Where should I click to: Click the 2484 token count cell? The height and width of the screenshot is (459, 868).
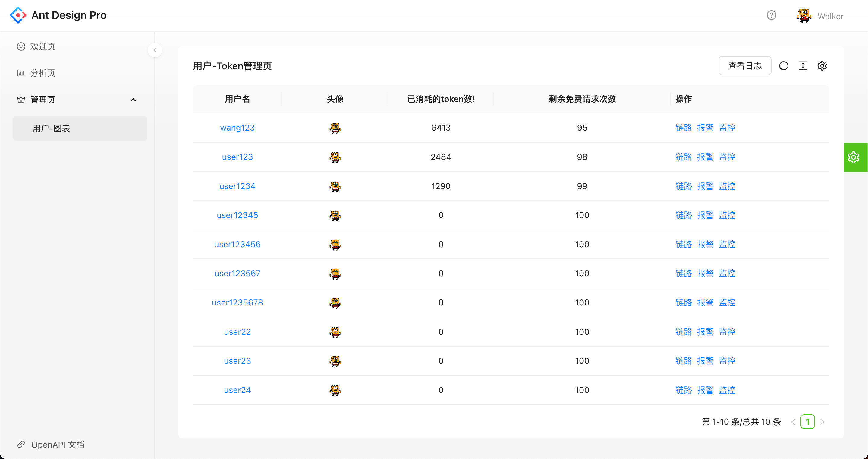click(x=441, y=157)
